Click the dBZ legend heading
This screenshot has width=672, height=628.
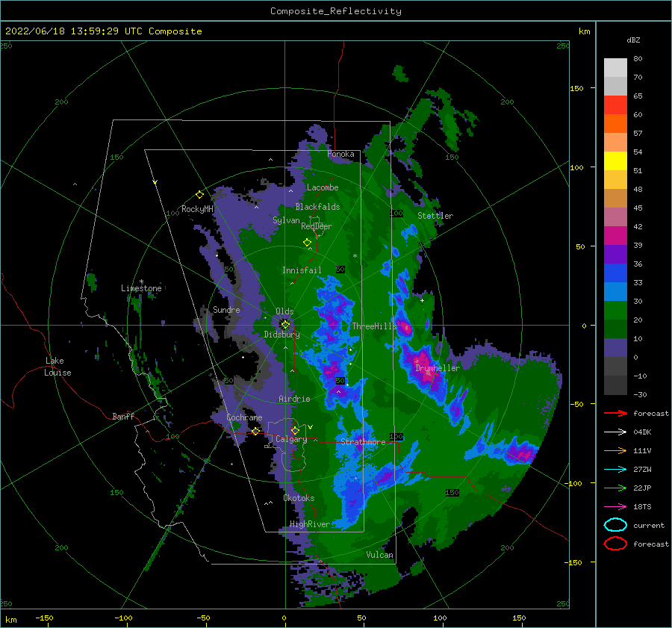click(633, 40)
